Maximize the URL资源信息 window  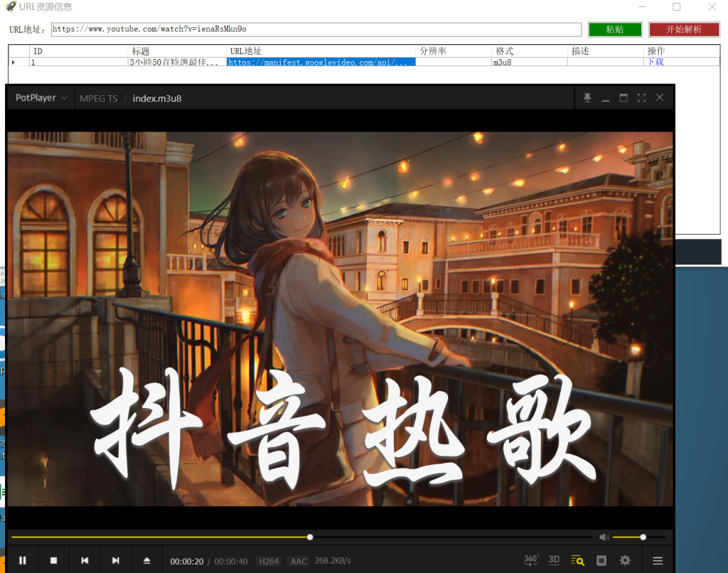pos(677,6)
